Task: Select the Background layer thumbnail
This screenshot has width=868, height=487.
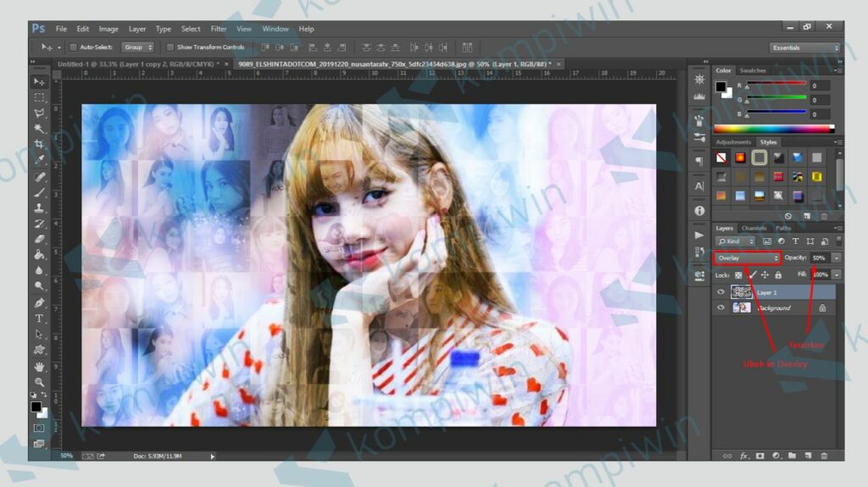Action: [x=742, y=308]
